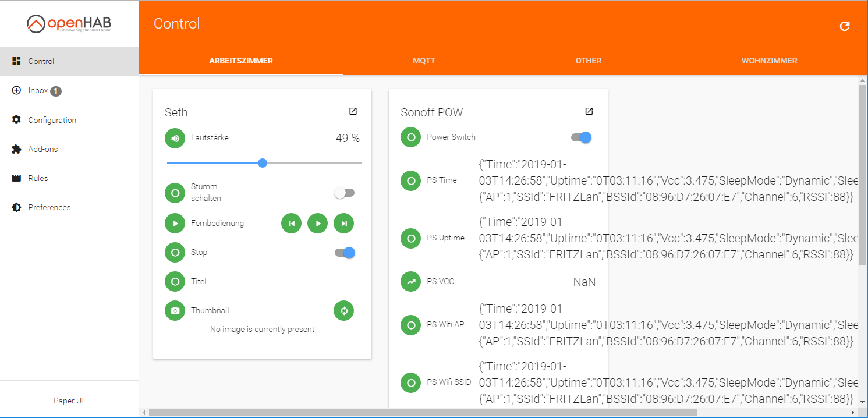868x418 pixels.
Task: Click the Lautstärke volume slider handle
Action: [x=263, y=163]
